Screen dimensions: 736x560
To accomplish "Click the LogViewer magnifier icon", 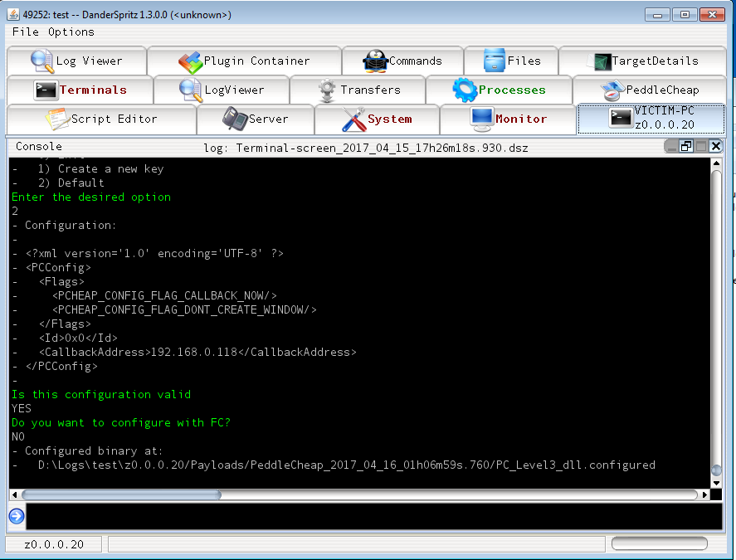I will [x=191, y=90].
